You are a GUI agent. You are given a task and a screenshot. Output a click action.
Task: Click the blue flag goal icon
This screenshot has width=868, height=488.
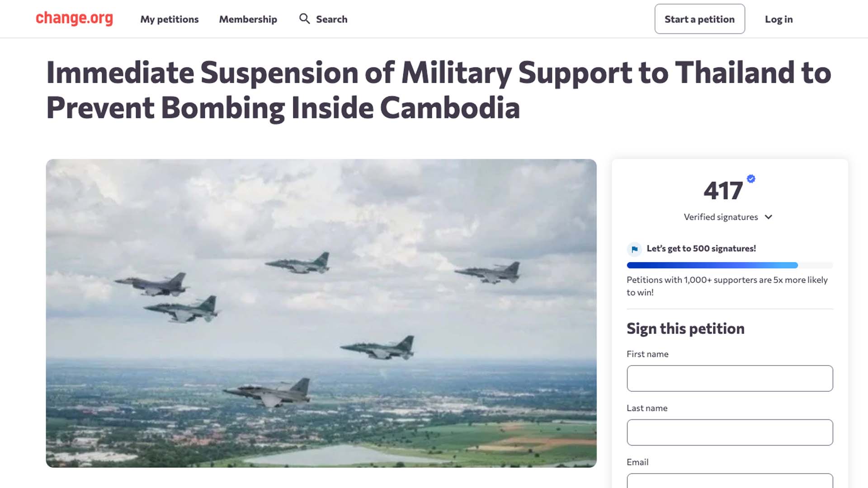[634, 249]
